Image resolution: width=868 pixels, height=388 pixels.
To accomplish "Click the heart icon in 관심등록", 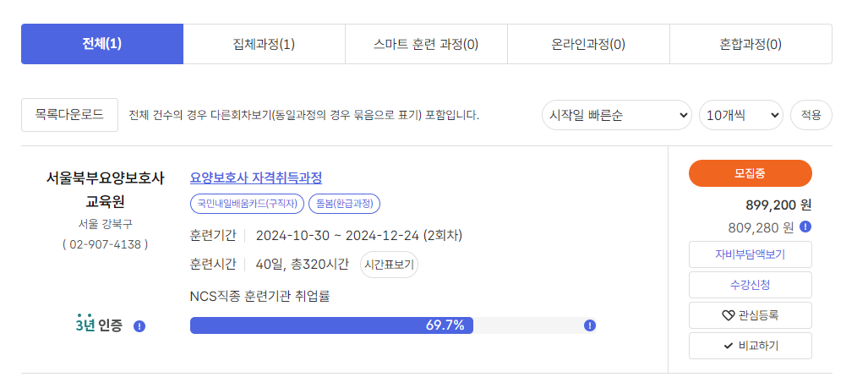I will 728,315.
